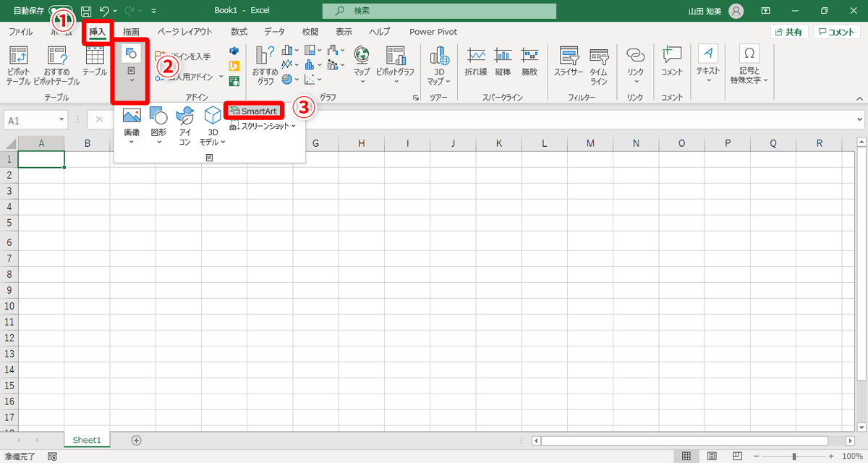The height and width of the screenshot is (463, 868).
Task: Collapse the ribbon
Action: [860, 97]
